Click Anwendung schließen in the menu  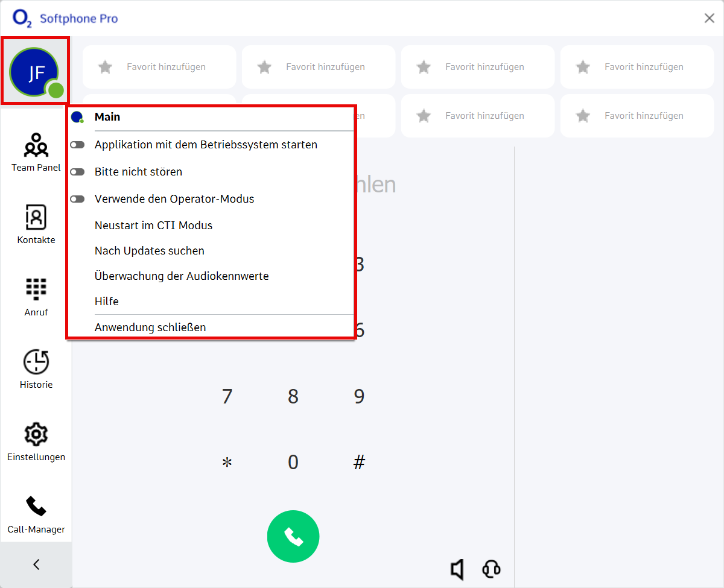[150, 327]
